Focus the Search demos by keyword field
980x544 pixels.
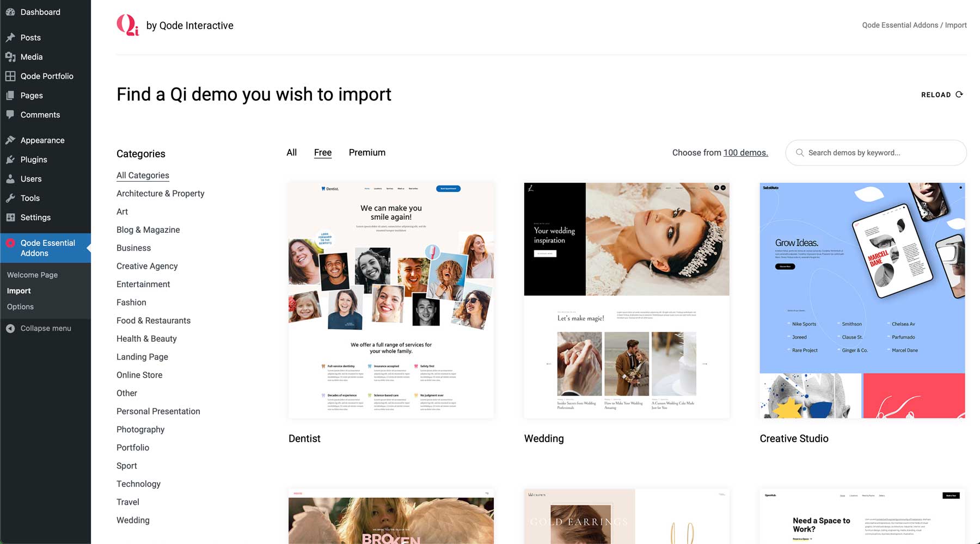click(876, 153)
